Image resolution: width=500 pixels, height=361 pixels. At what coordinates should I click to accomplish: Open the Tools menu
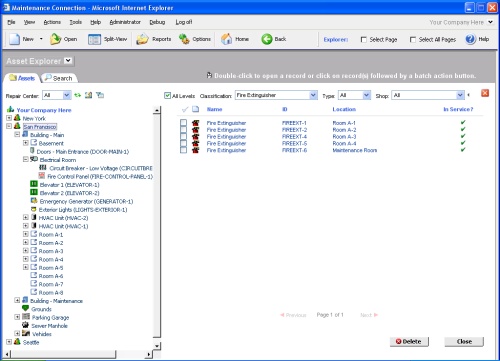[x=76, y=22]
